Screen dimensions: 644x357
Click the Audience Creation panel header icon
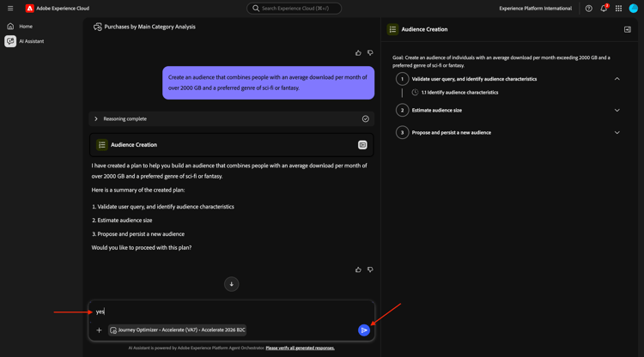coord(392,29)
